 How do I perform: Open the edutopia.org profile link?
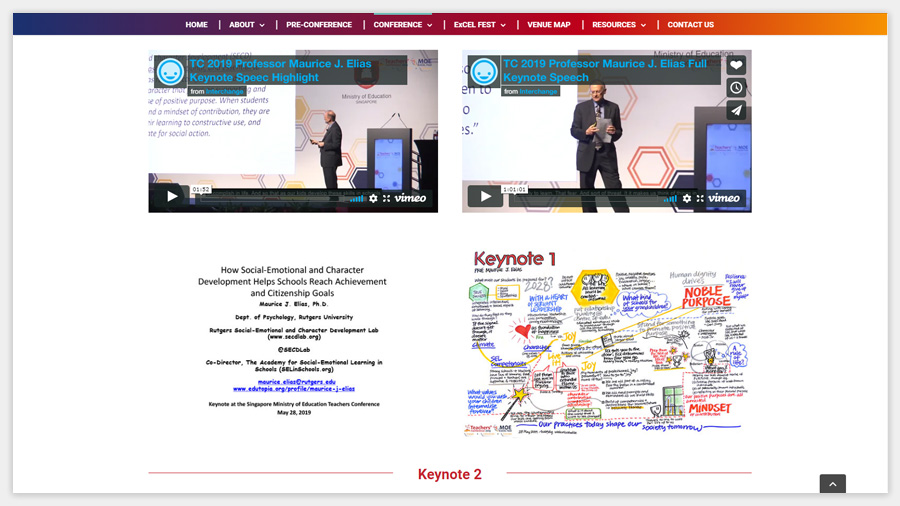[x=294, y=388]
